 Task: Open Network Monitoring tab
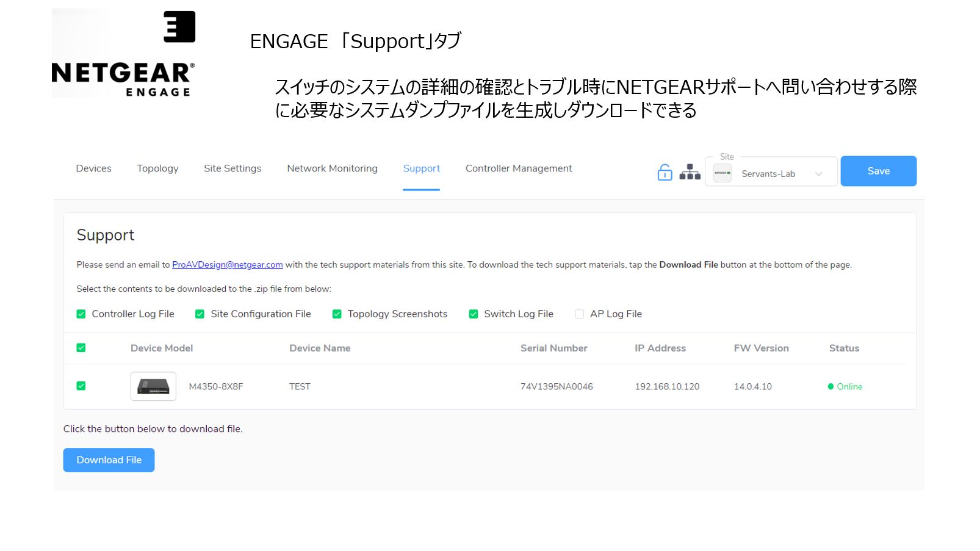332,168
